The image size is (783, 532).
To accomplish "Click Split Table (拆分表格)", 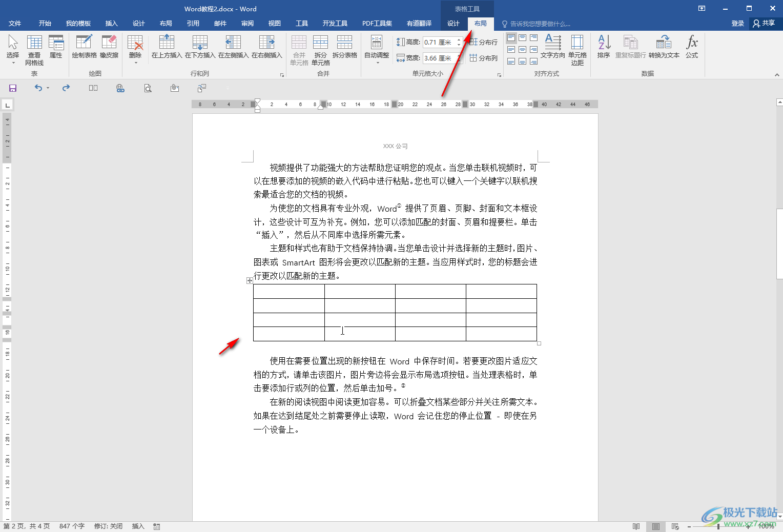I will 344,47.
